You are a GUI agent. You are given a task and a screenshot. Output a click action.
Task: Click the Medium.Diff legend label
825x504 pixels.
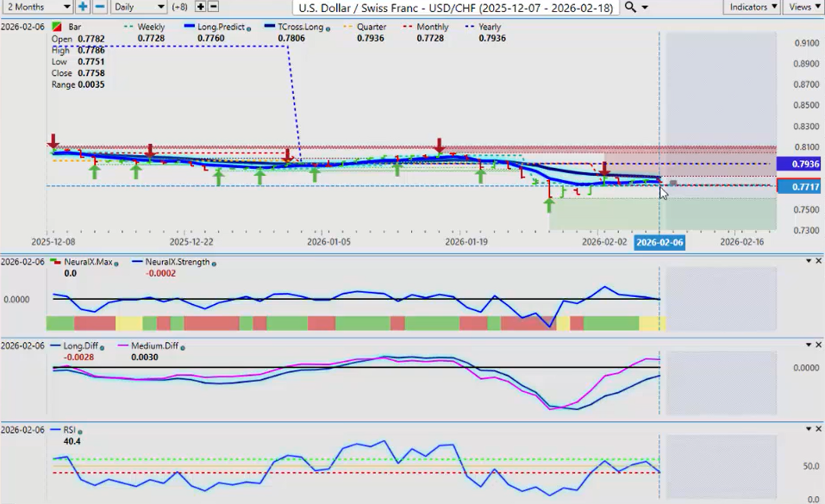click(155, 345)
